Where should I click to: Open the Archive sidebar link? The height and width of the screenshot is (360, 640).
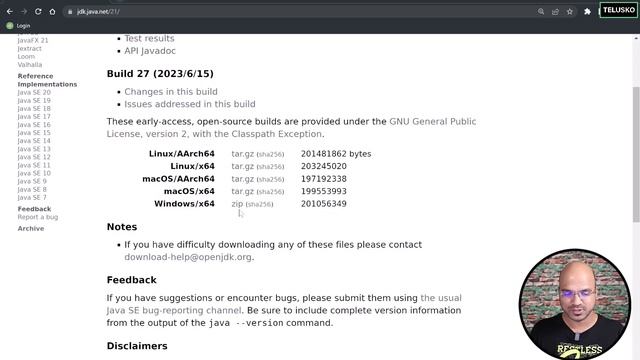[31, 228]
